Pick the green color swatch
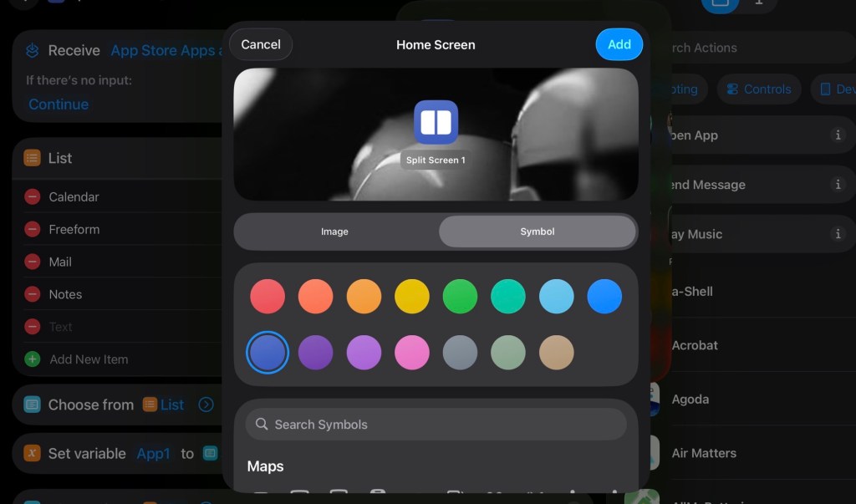 (x=460, y=297)
